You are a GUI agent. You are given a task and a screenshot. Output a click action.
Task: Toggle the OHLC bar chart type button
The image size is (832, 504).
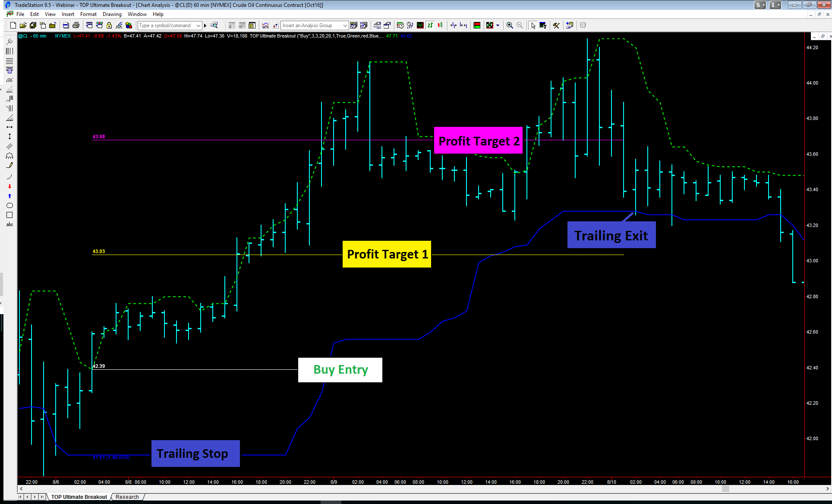[x=430, y=25]
